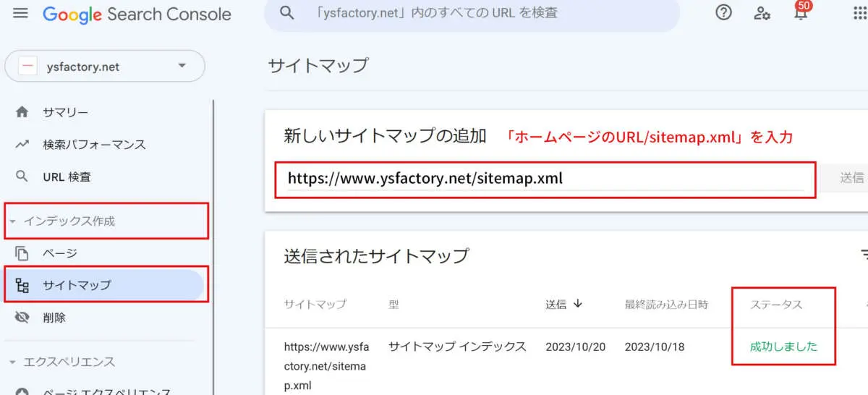Collapse the エクスペリエンス section
Screen dimensions: 868x395
pyautogui.click(x=61, y=362)
